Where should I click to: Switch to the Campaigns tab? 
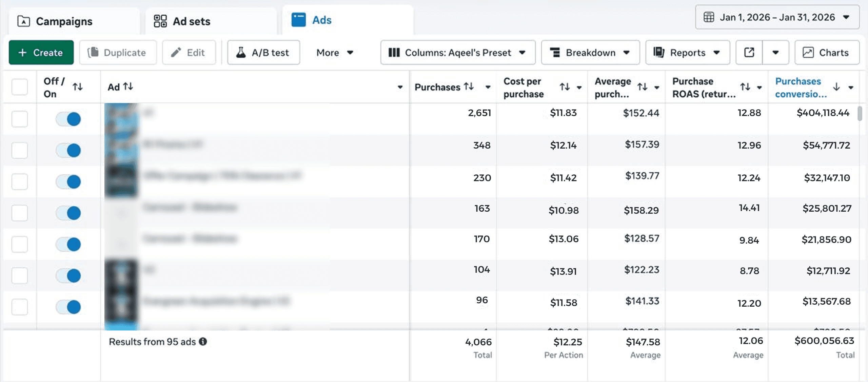(x=64, y=21)
